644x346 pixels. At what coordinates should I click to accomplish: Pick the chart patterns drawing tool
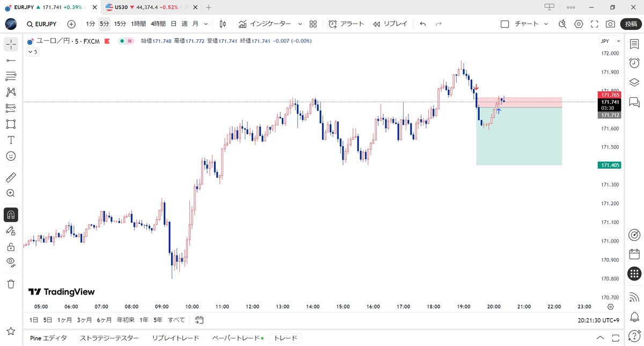[11, 92]
